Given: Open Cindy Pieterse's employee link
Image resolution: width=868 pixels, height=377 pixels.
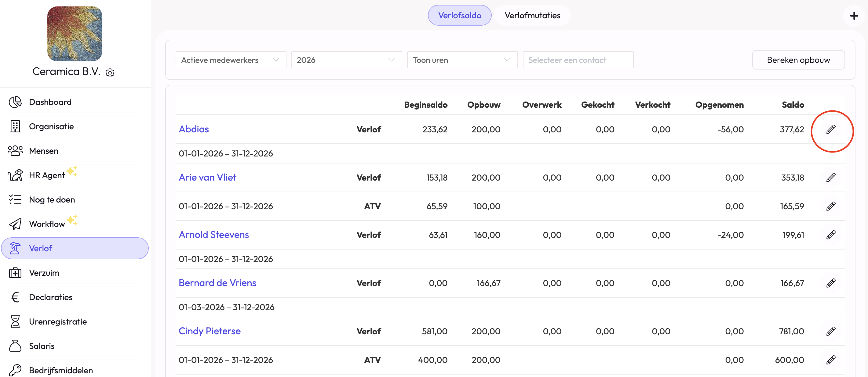Looking at the screenshot, I should coord(209,331).
